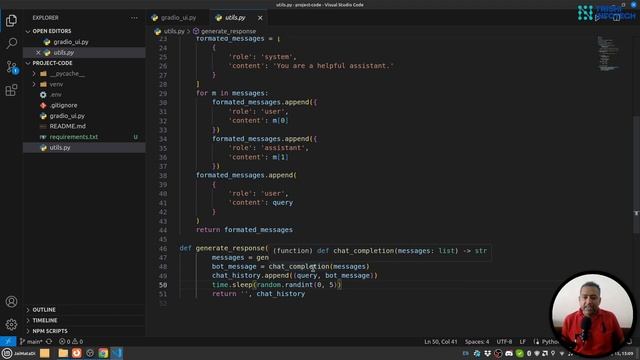The height and width of the screenshot is (360, 640).
Task: Launch Chrome from the taskbar
Action: (103, 353)
